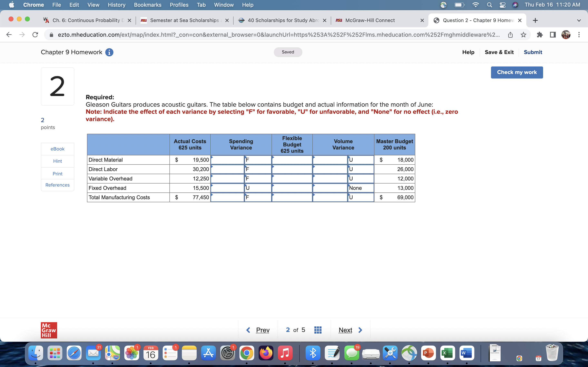
Task: Click the References link
Action: (57, 185)
